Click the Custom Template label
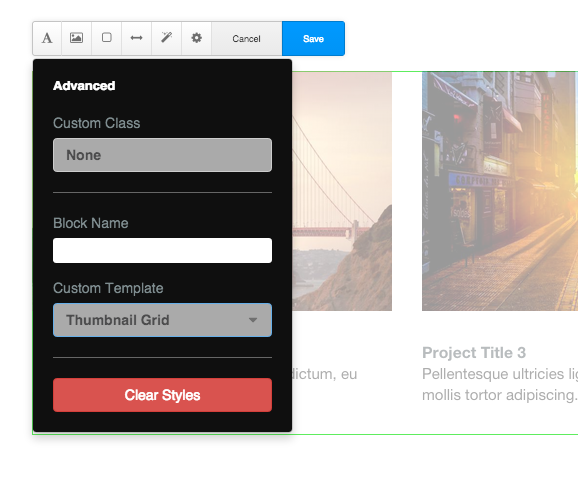This screenshot has height=478, width=578. coord(108,288)
